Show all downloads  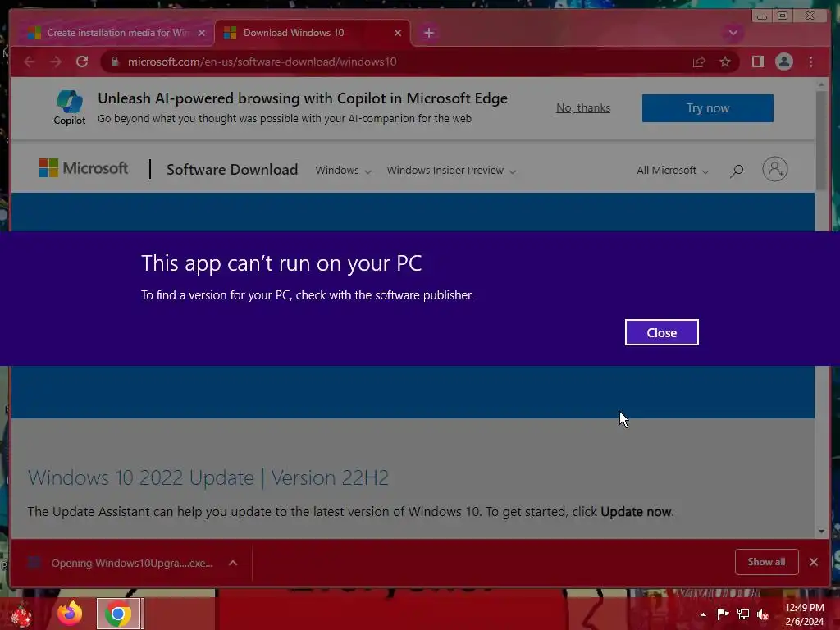tap(766, 562)
